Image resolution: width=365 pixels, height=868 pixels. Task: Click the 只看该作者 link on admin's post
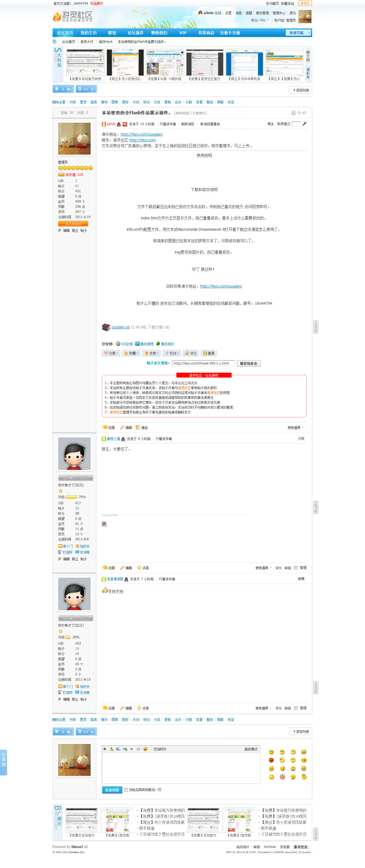click(168, 124)
